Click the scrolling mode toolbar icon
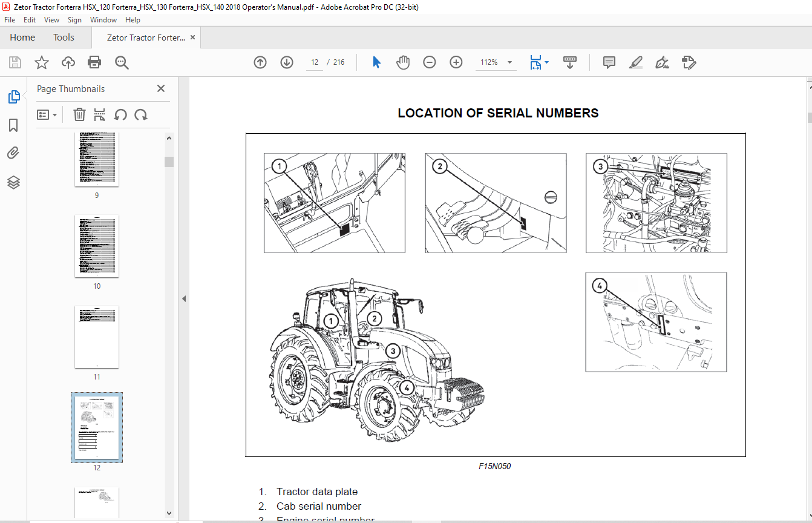This screenshot has width=812, height=523. point(570,62)
